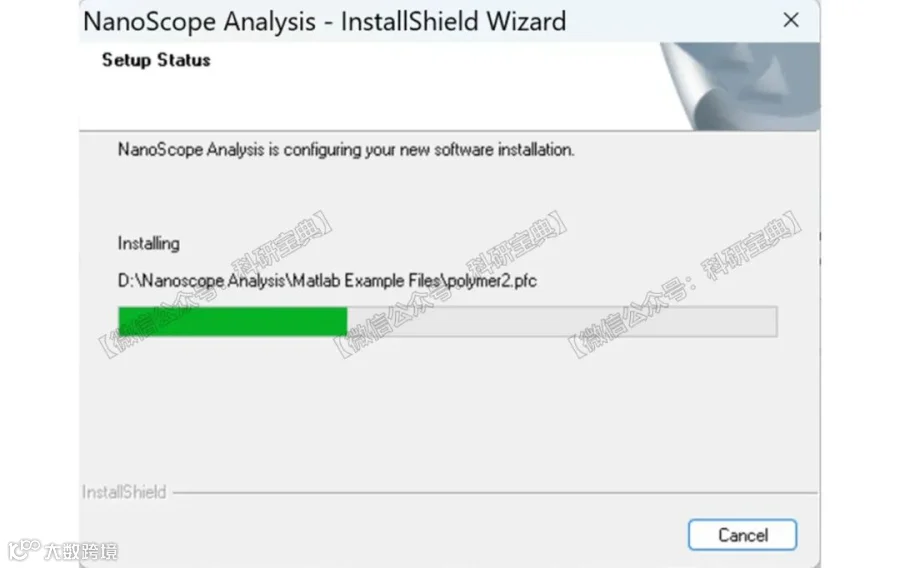
Task: Click the InstallShield brand label near bottom
Action: (124, 492)
